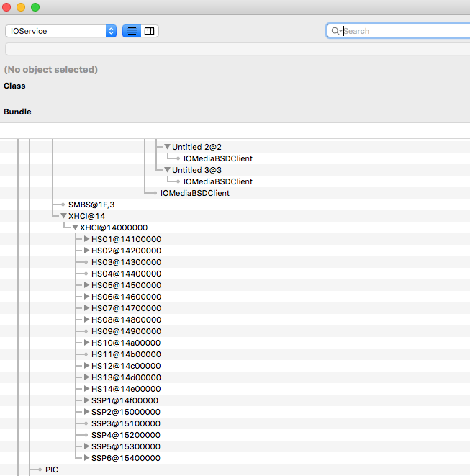Viewport: 470px width, 476px height.
Task: Select the HS11@14b00000 entry
Action: (126, 354)
